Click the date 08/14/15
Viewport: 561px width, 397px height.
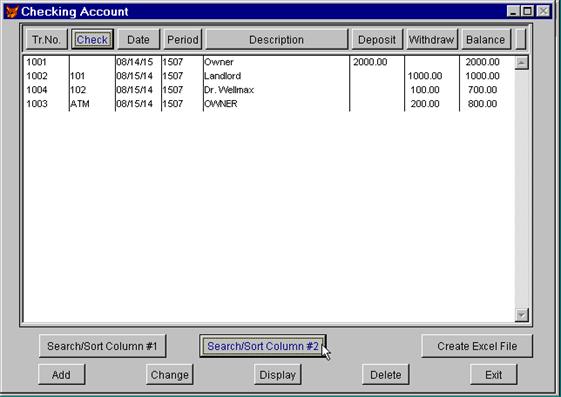[135, 62]
